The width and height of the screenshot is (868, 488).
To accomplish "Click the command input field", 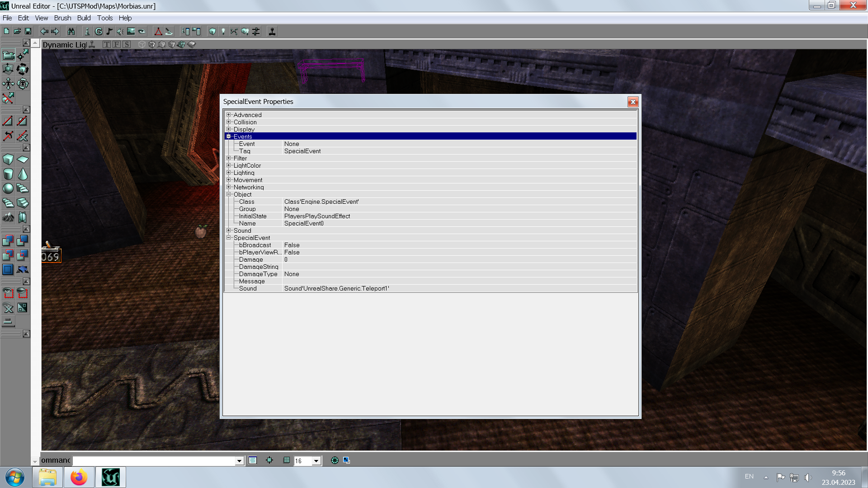I will tap(154, 461).
